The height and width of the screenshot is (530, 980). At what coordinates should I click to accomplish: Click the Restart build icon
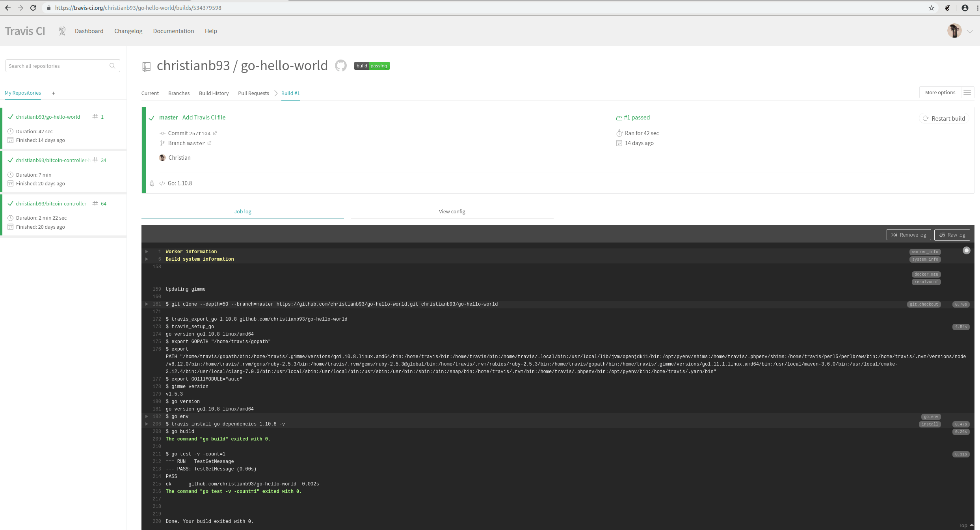(926, 118)
